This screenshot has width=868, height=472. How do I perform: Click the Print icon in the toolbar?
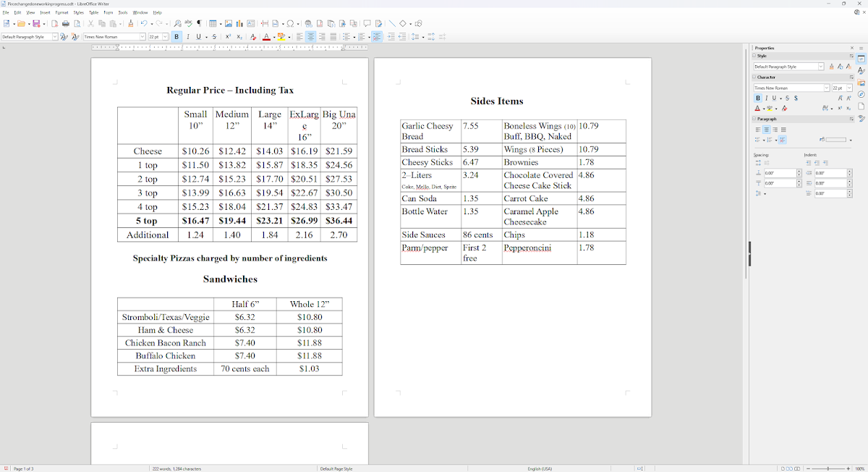[66, 24]
